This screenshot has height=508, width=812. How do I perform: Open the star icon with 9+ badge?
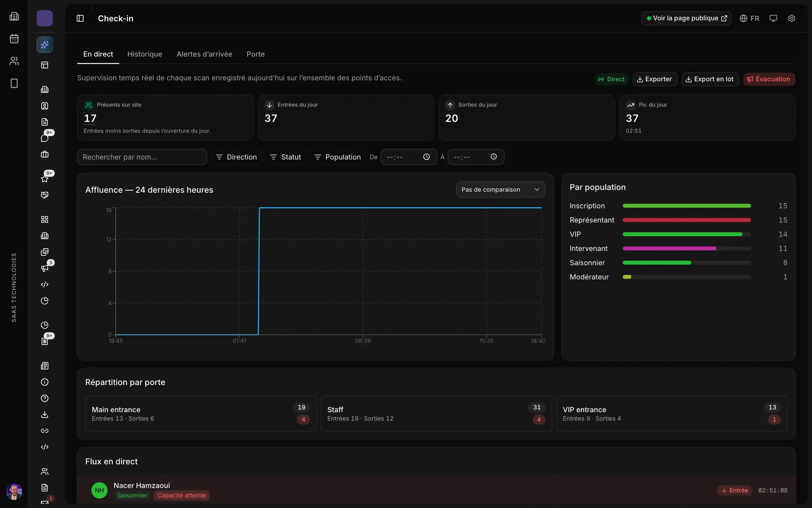[45, 178]
